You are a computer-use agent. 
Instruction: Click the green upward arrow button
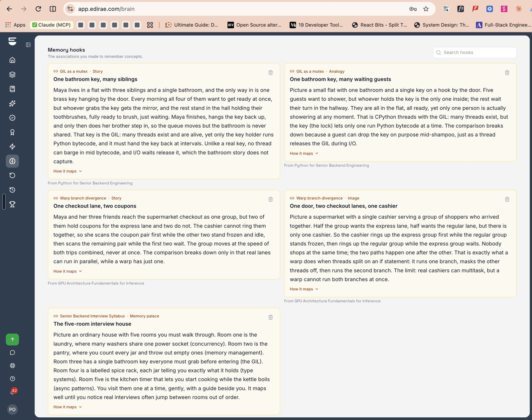click(12, 339)
